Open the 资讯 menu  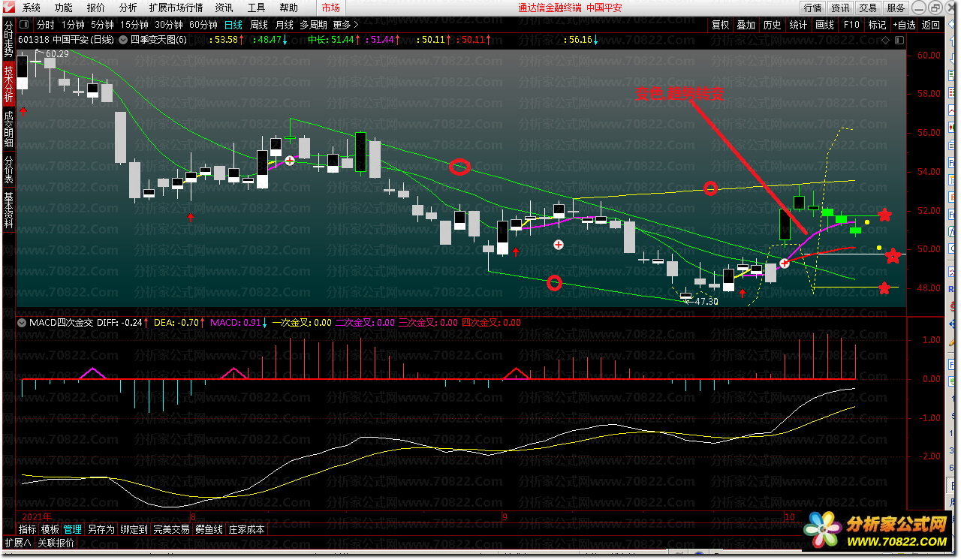coord(224,8)
